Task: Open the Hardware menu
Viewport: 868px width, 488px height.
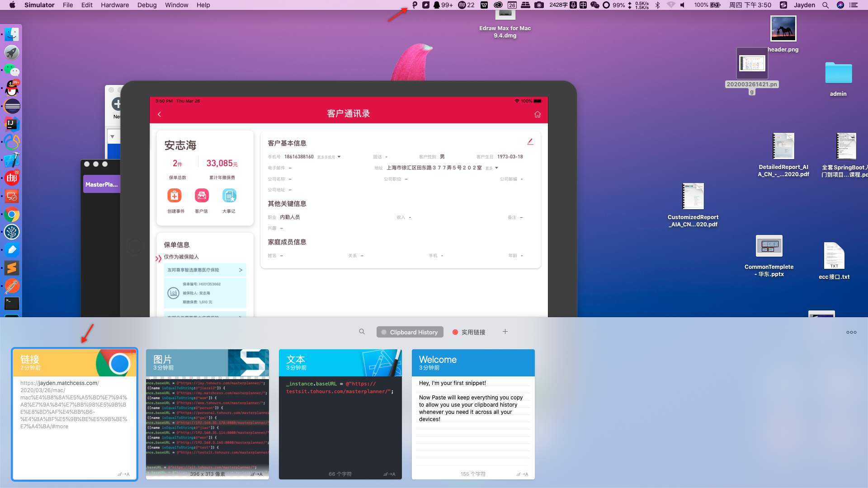Action: [114, 5]
